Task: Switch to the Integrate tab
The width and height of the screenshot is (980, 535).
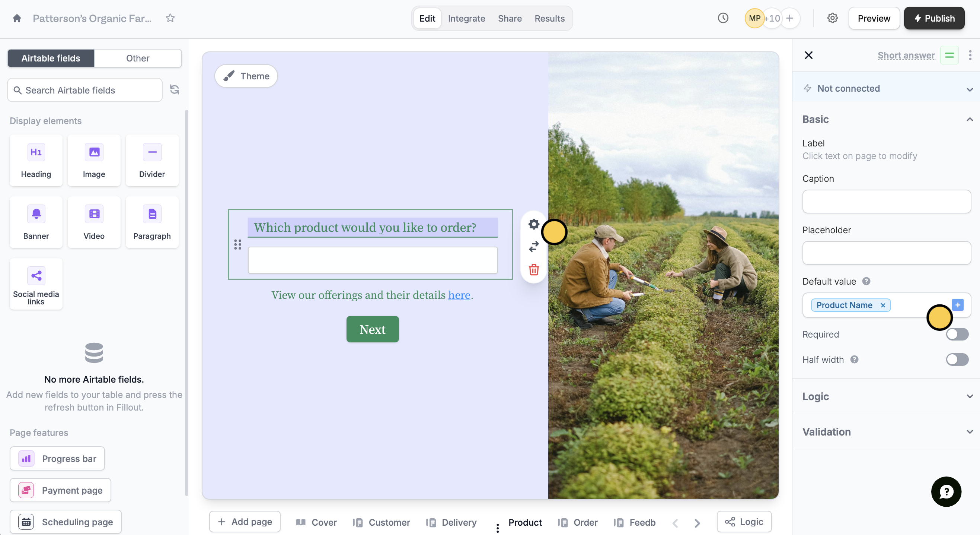Action: pos(466,18)
